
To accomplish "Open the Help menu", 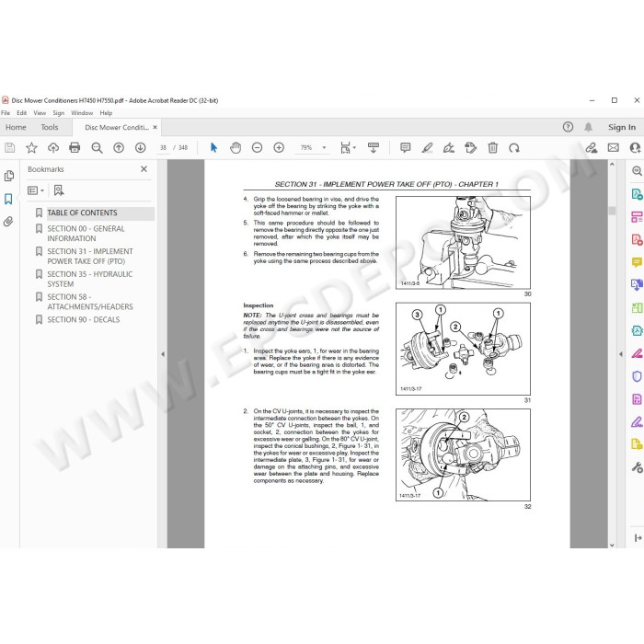I will pos(106,113).
